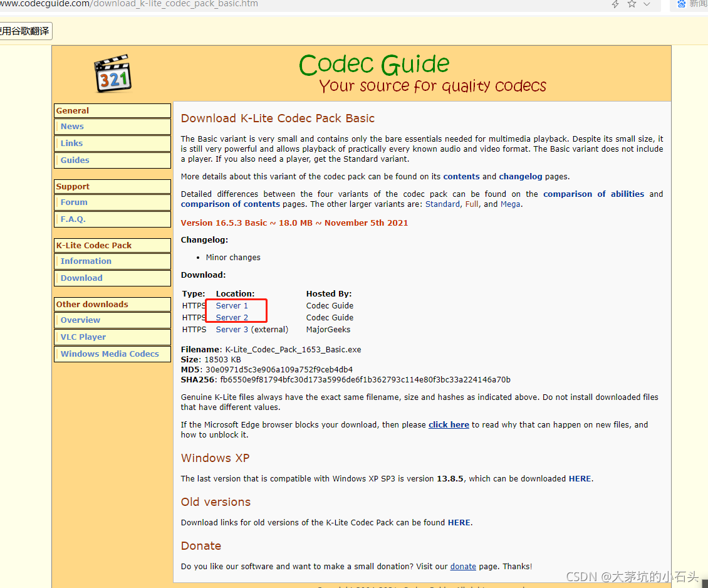Follow the contents link
The width and height of the screenshot is (708, 588).
[462, 177]
